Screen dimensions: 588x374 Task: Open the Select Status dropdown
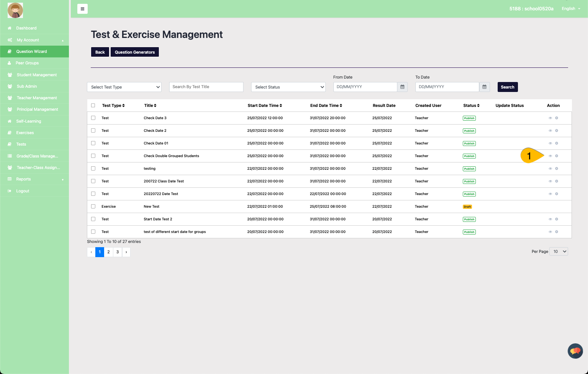point(288,87)
